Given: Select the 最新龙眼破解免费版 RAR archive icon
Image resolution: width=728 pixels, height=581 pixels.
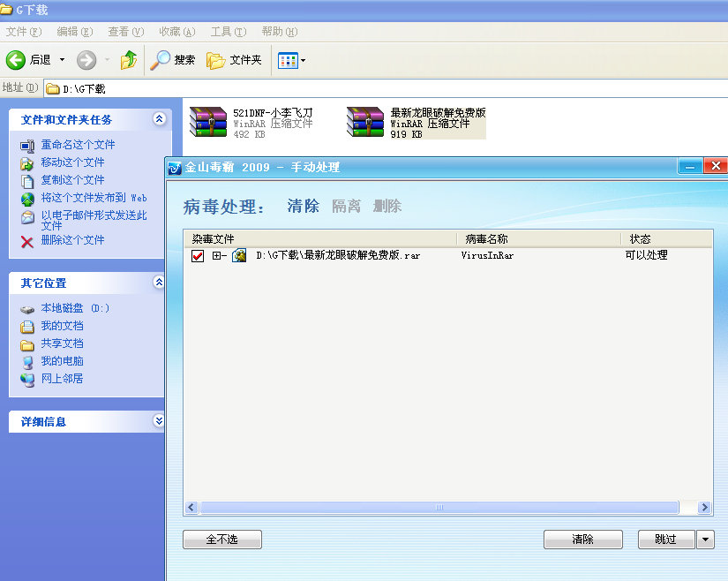Looking at the screenshot, I should [x=365, y=122].
